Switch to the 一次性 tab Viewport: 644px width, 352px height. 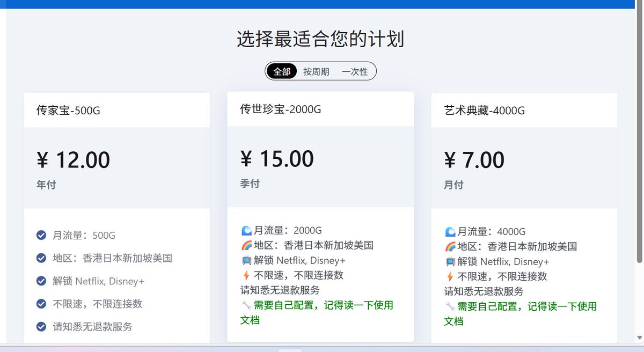point(355,71)
